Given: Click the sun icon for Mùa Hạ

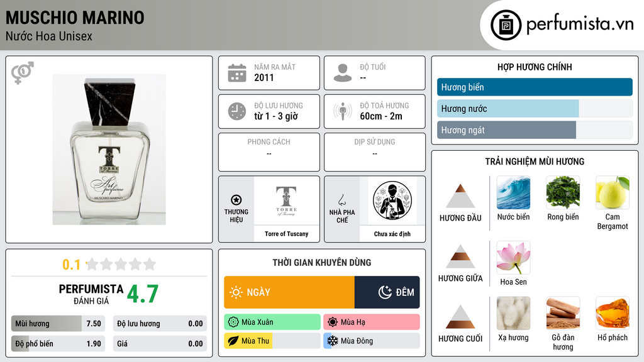Looking at the screenshot, I should click(x=332, y=322).
